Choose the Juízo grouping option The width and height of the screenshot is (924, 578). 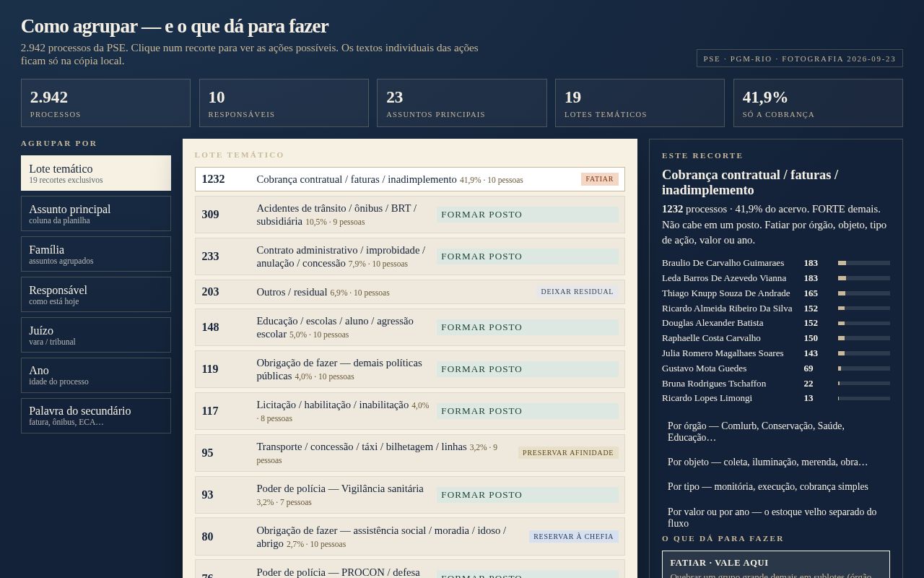point(96,335)
